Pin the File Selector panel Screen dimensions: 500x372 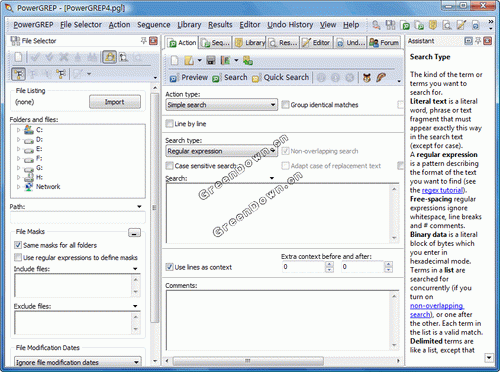pyautogui.click(x=143, y=41)
